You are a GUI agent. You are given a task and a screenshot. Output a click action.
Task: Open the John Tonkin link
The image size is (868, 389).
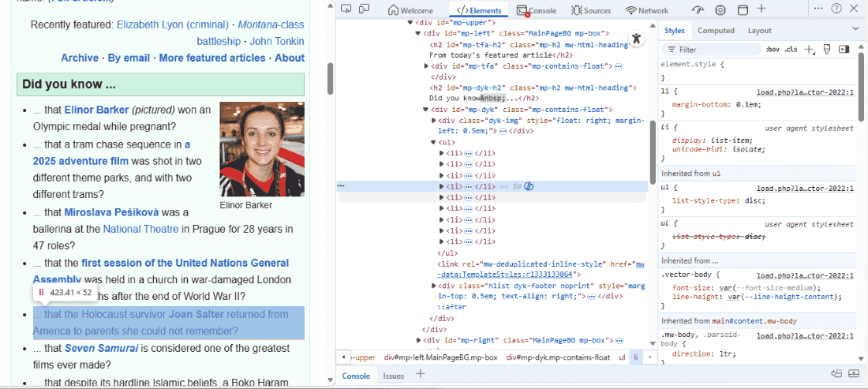click(277, 41)
